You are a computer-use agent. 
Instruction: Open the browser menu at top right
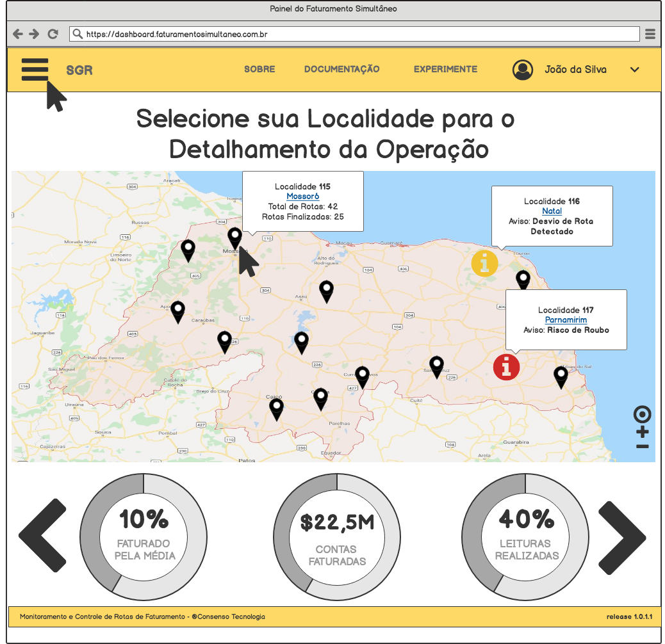(650, 33)
